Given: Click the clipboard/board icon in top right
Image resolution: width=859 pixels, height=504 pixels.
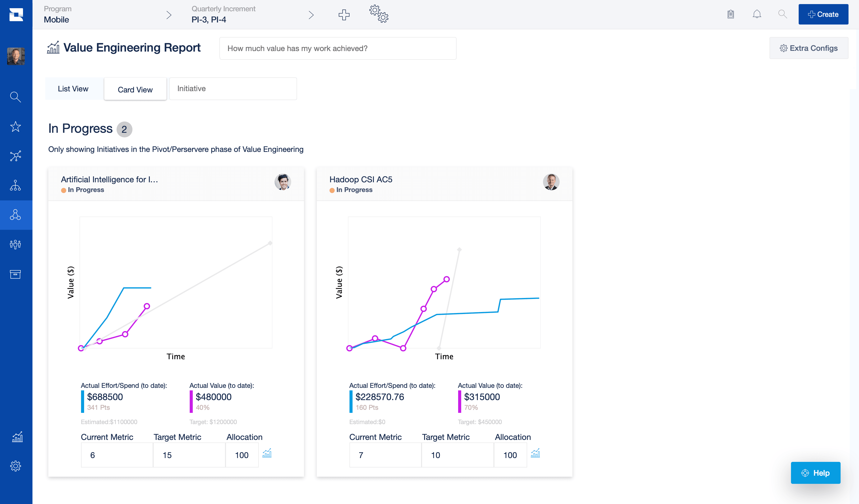Looking at the screenshot, I should (x=730, y=14).
